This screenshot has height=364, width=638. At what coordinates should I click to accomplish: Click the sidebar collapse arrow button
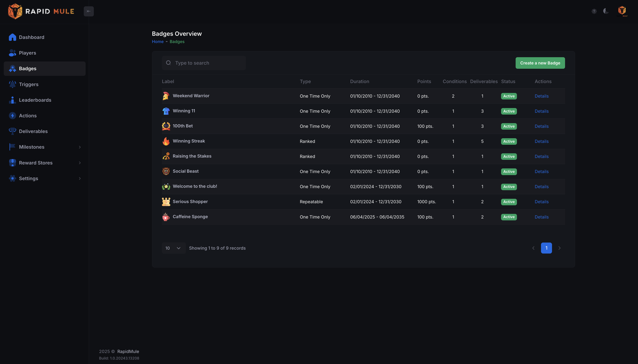89,11
